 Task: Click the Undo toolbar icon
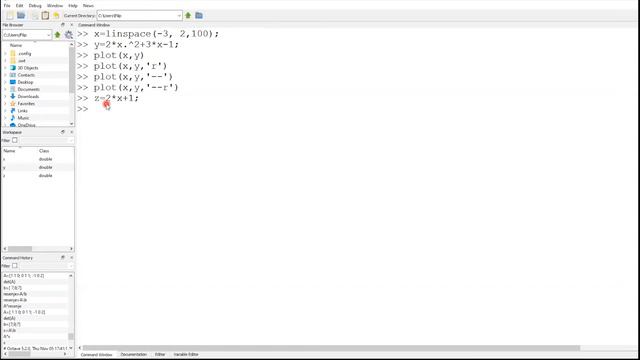(56, 16)
